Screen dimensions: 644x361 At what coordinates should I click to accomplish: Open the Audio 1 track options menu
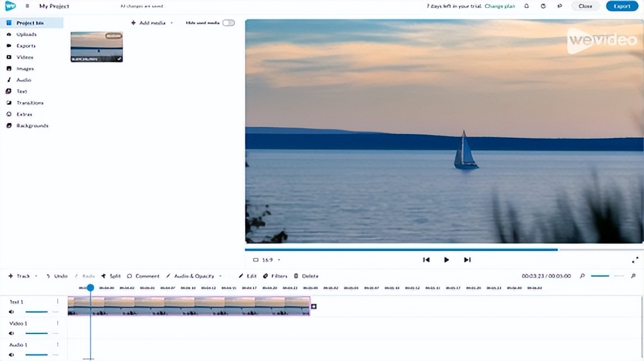pos(57,345)
